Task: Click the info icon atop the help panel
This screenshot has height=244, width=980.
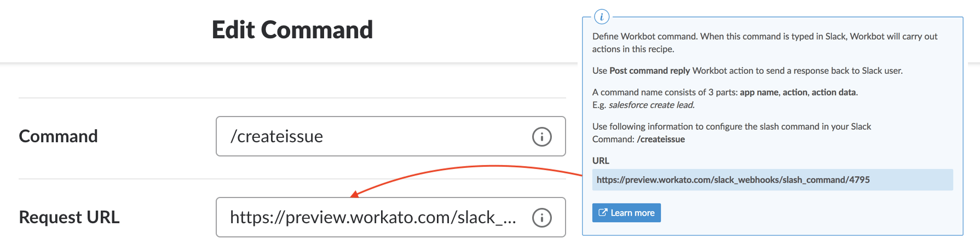Action: pos(601,17)
